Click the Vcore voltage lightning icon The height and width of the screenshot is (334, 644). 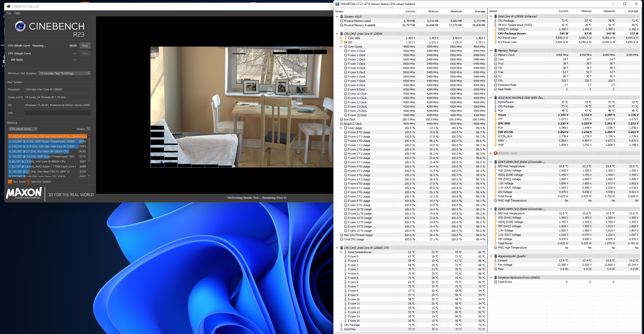[x=495, y=115]
